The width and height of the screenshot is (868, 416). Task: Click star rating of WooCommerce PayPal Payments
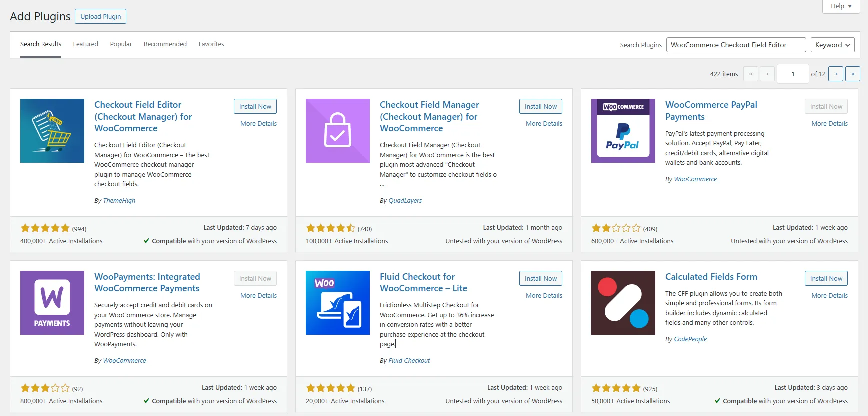616,228
